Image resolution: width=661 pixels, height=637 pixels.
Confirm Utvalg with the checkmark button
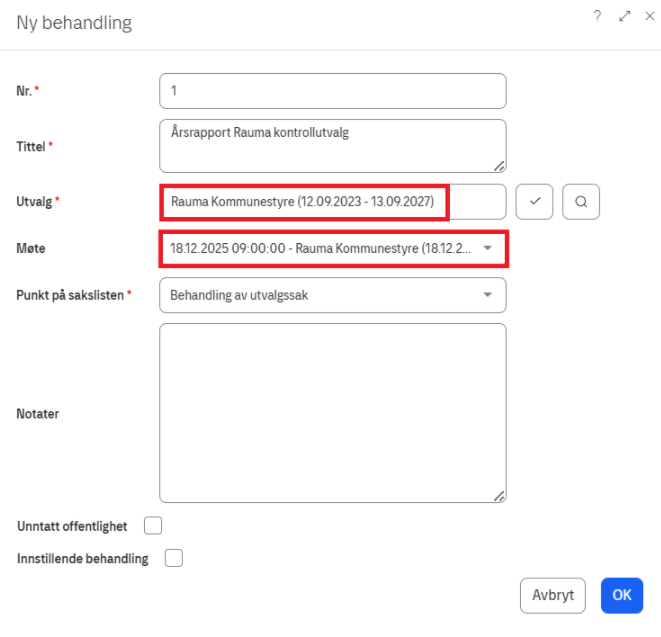[534, 202]
